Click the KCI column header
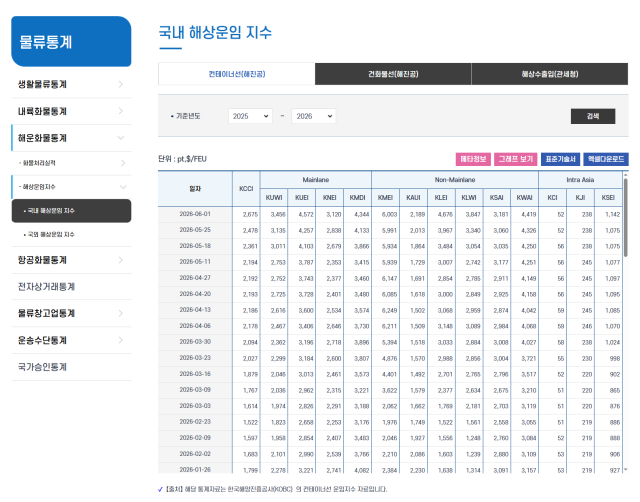Screen dimensions: 640x502 552,198
